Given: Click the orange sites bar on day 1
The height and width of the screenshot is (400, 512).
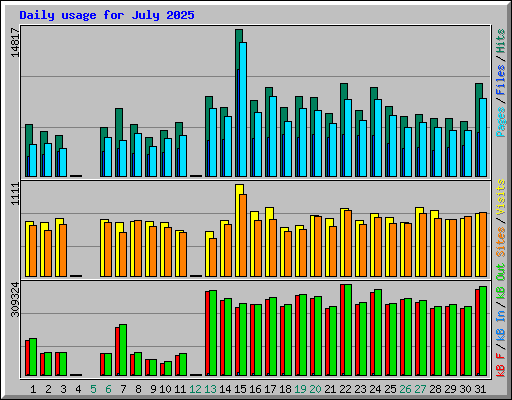Looking at the screenshot, I should (33, 251).
